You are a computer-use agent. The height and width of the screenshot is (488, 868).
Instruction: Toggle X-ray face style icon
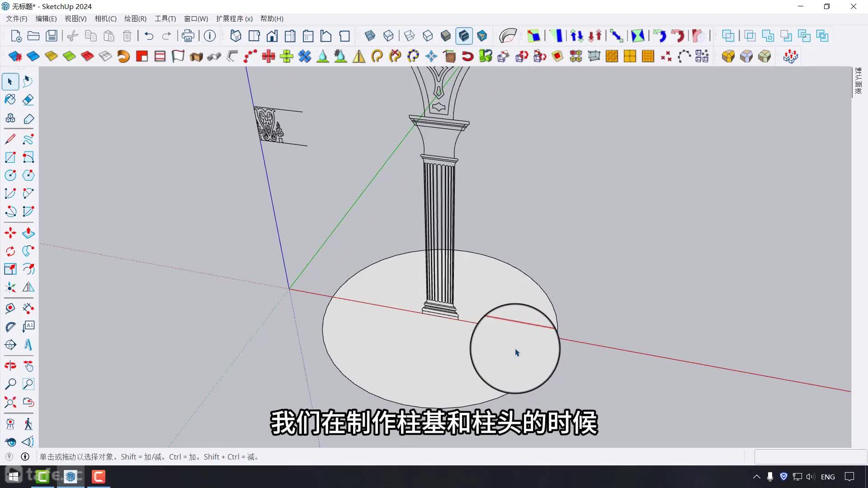(x=370, y=36)
